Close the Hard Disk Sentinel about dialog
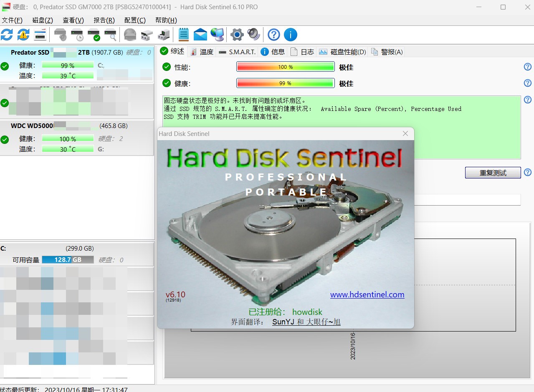 tap(405, 133)
